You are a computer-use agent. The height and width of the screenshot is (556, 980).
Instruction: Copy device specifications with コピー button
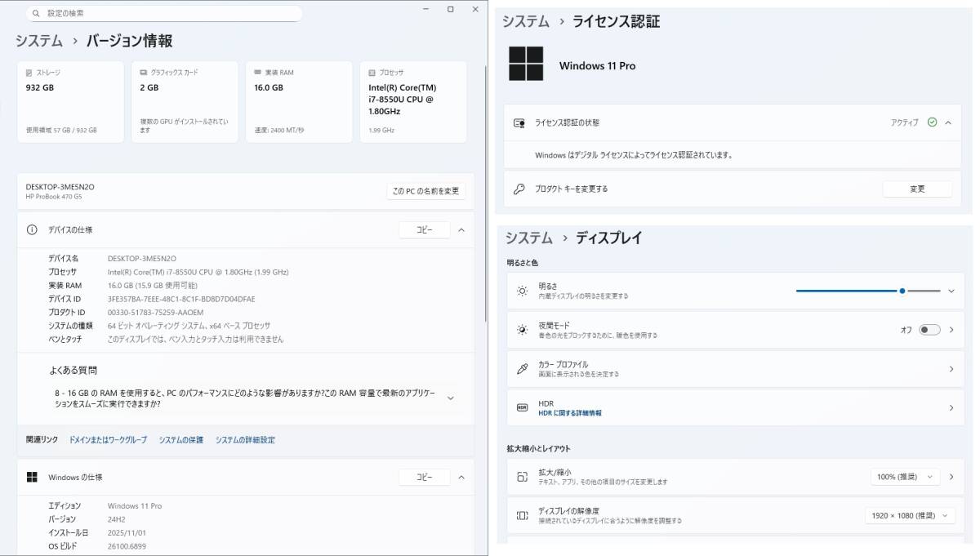click(x=425, y=230)
